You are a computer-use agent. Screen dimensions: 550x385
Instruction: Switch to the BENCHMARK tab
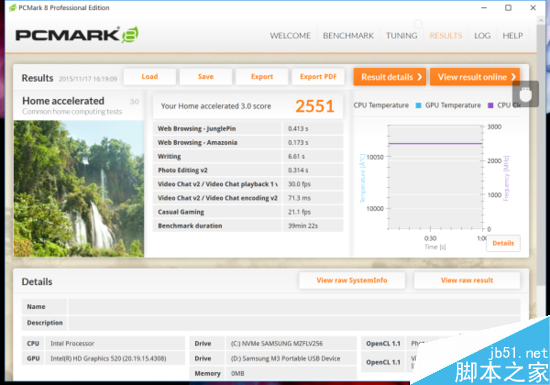[x=348, y=35]
